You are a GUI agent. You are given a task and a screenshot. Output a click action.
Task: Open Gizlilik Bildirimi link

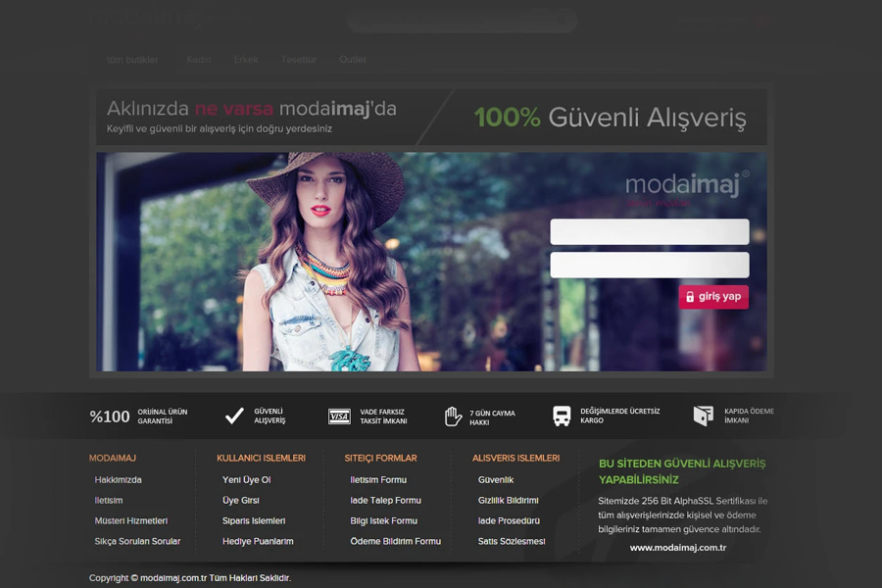click(x=508, y=500)
